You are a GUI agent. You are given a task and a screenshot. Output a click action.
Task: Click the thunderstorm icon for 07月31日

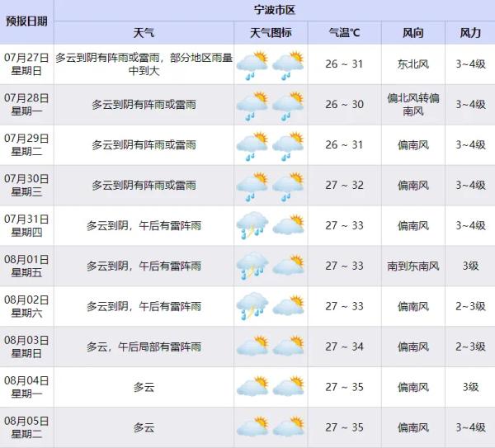click(x=252, y=225)
